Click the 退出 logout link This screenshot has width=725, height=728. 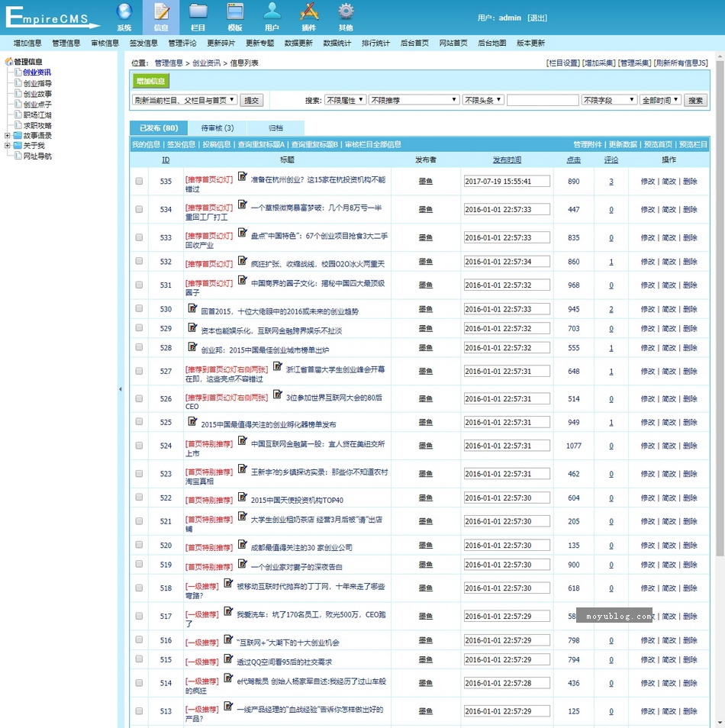[x=537, y=18]
